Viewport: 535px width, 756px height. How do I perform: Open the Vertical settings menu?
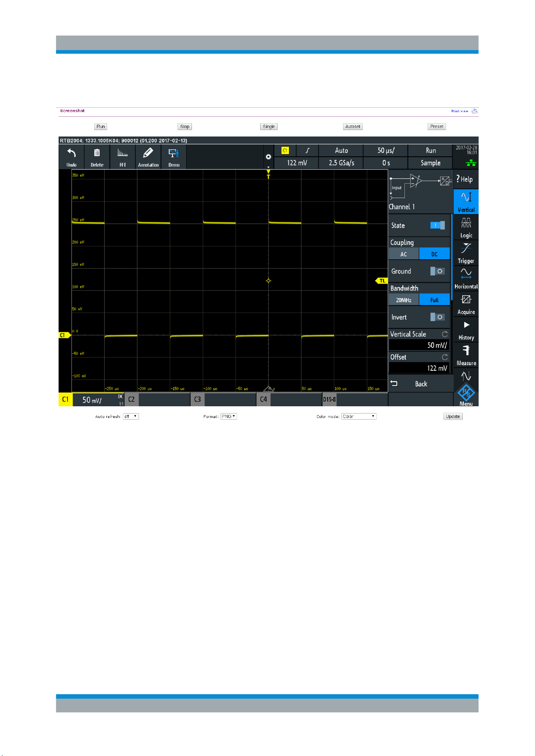[466, 202]
